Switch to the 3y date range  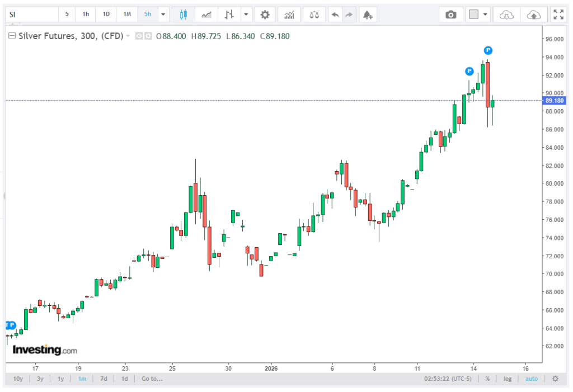coord(40,379)
